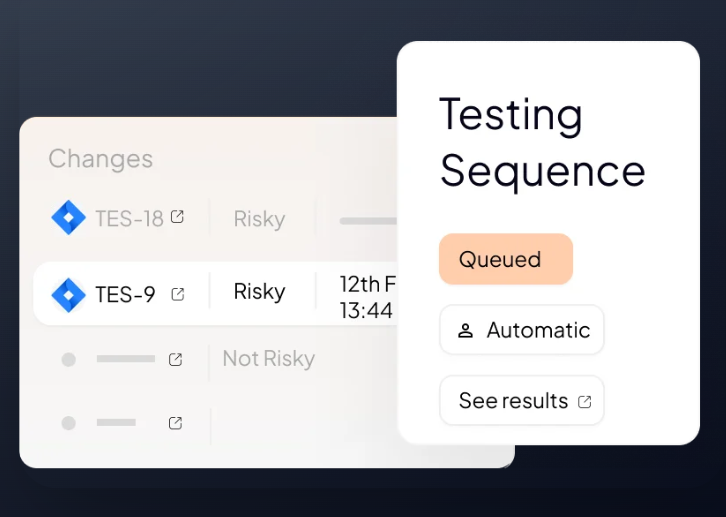Open external link icon in the bottom row

coord(176,423)
